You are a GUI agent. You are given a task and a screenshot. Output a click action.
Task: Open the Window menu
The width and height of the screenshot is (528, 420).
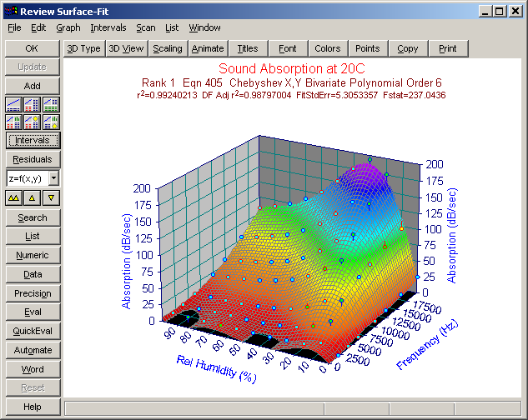click(204, 27)
